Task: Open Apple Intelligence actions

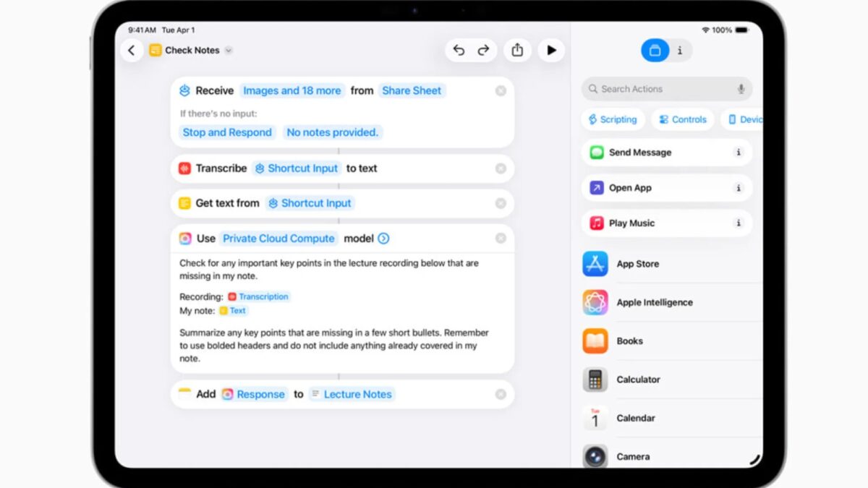Action: point(653,302)
